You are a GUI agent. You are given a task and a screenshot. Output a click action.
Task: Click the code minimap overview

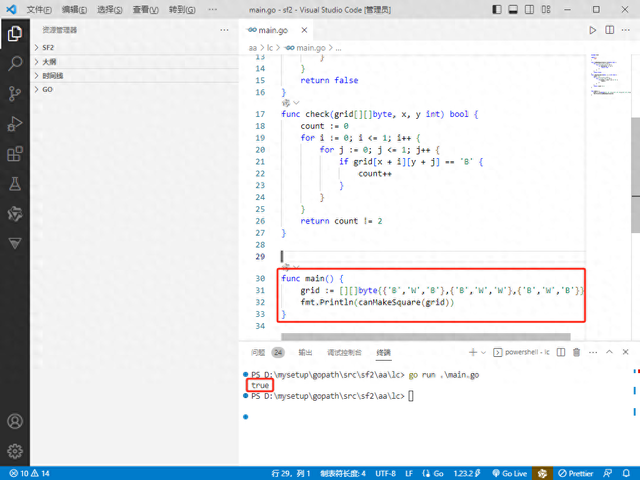610,74
